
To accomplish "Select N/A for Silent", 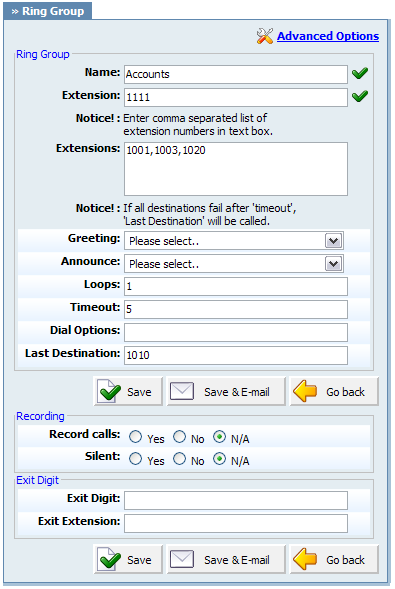I will click(x=220, y=459).
